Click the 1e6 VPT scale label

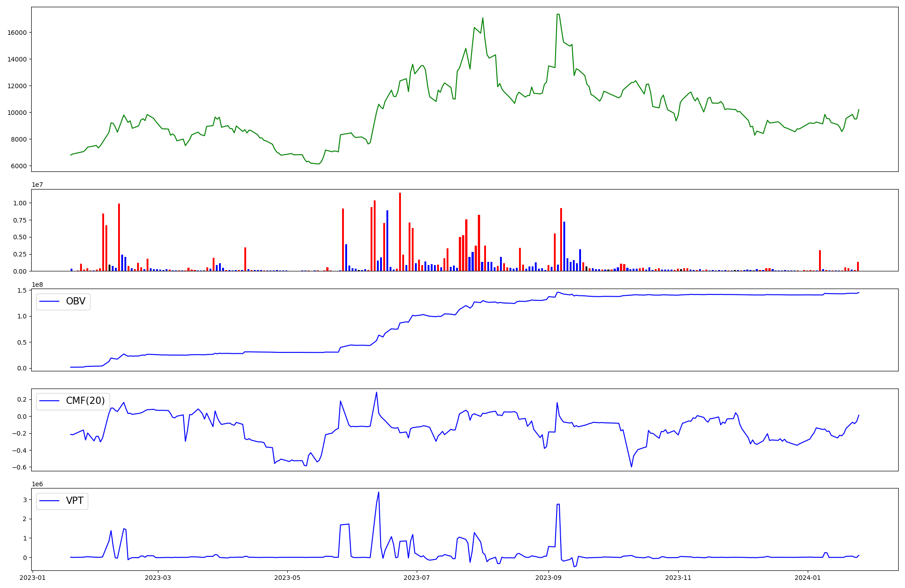[38, 484]
